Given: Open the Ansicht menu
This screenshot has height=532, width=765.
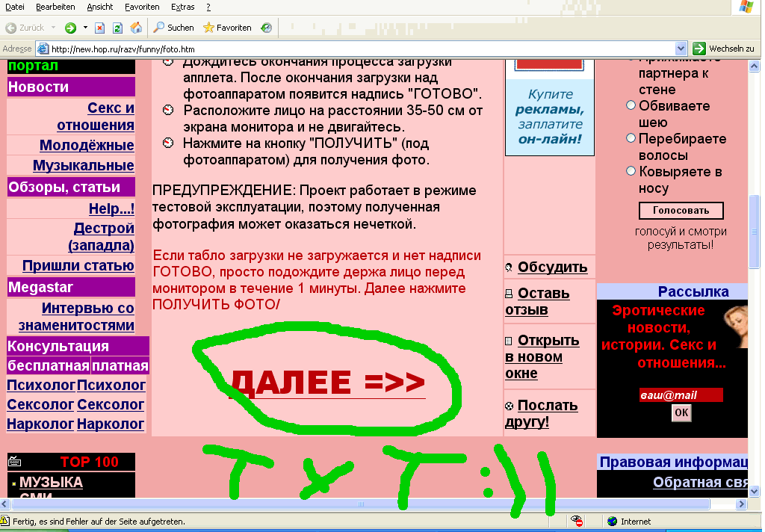Looking at the screenshot, I should coord(100,7).
